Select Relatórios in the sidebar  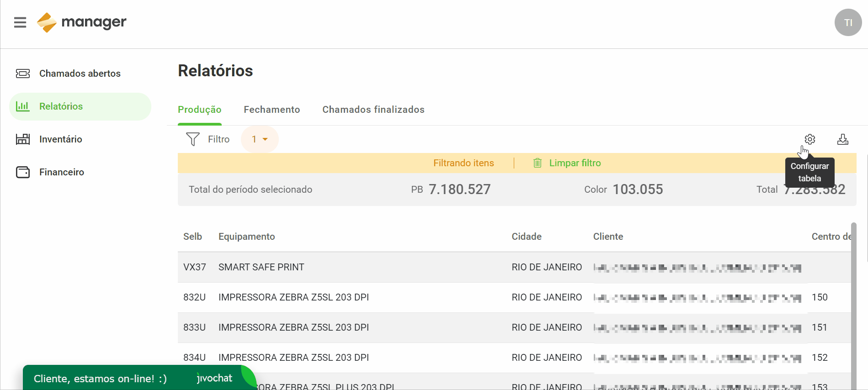point(80,106)
